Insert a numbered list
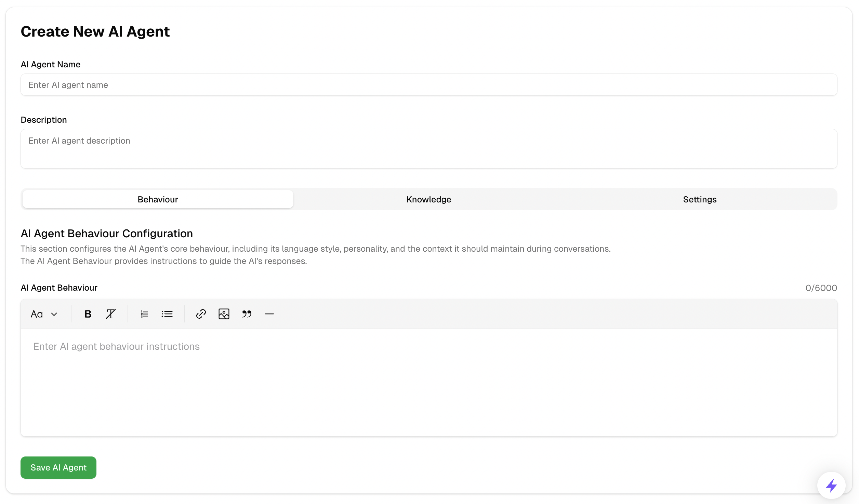This screenshot has width=859, height=504. [144, 314]
